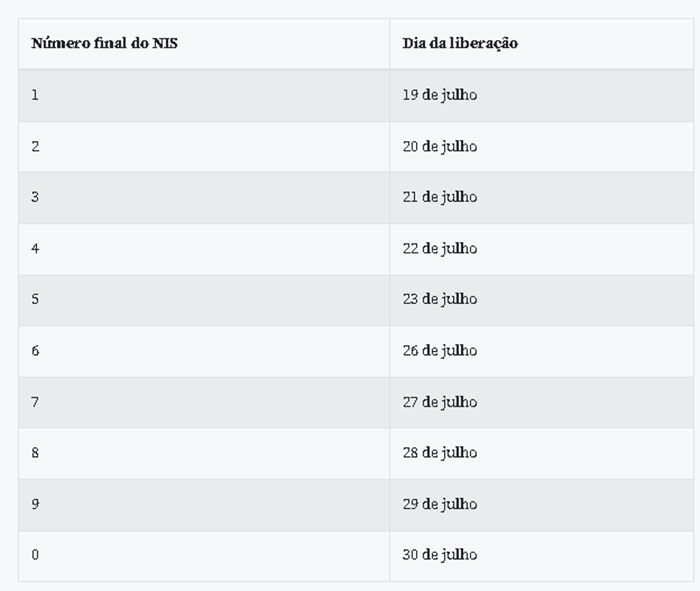Click the 'Número final do NIS' column header
700x591 pixels.
click(x=105, y=44)
